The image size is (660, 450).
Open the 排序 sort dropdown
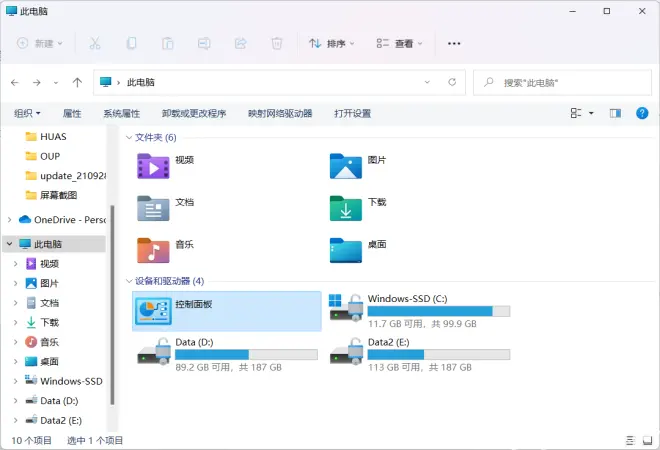[x=332, y=43]
